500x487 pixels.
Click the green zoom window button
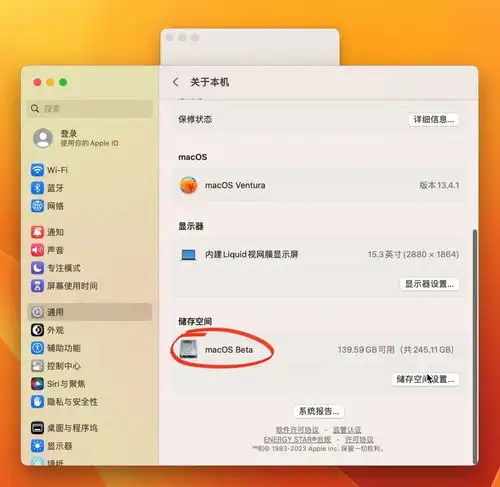tap(63, 82)
